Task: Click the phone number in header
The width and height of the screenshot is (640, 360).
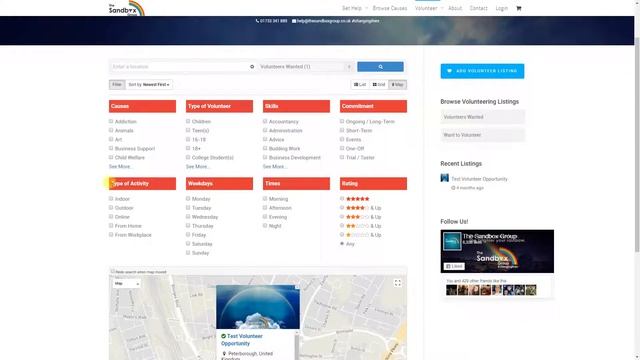Action: (x=271, y=21)
